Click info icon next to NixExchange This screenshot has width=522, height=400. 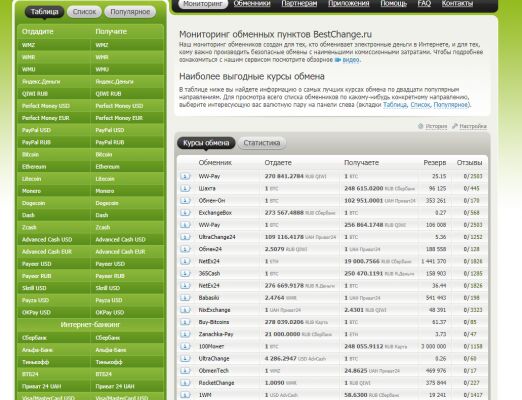pyautogui.click(x=185, y=310)
